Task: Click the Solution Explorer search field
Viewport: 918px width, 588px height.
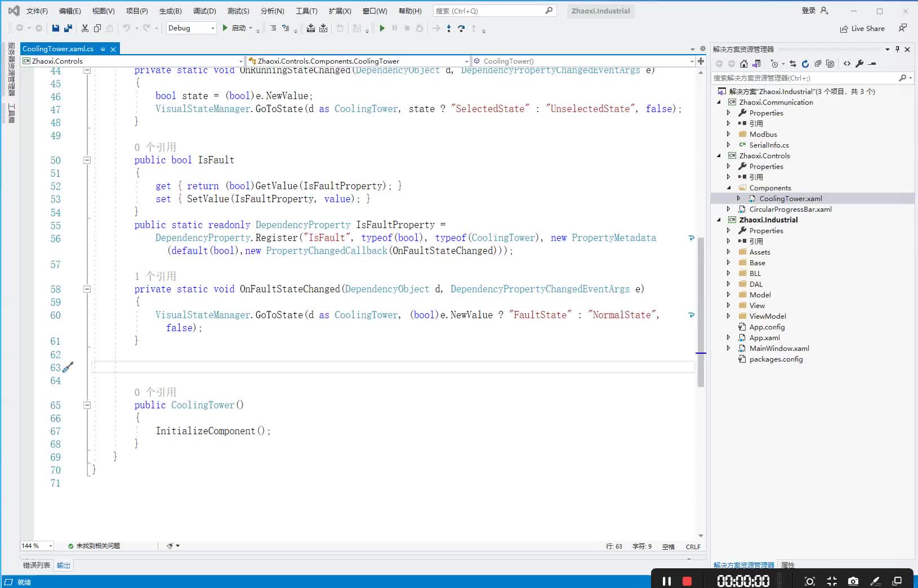Action: pyautogui.click(x=812, y=78)
